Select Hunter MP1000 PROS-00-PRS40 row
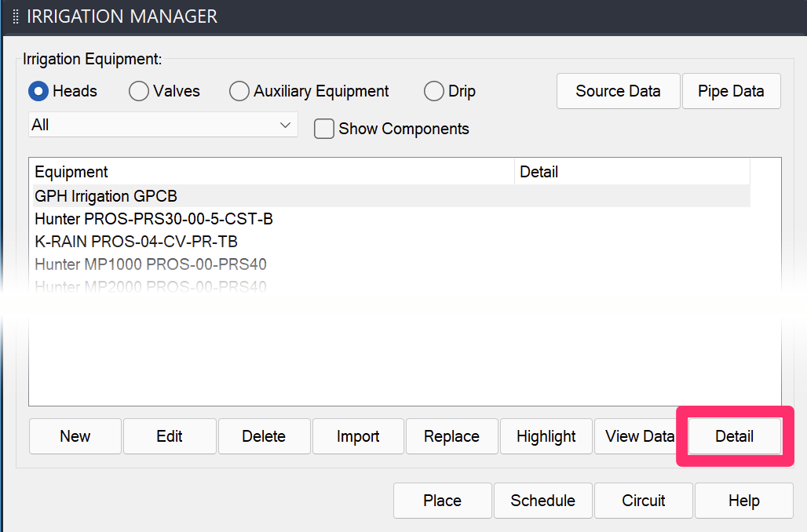The width and height of the screenshot is (807, 532). [391, 264]
